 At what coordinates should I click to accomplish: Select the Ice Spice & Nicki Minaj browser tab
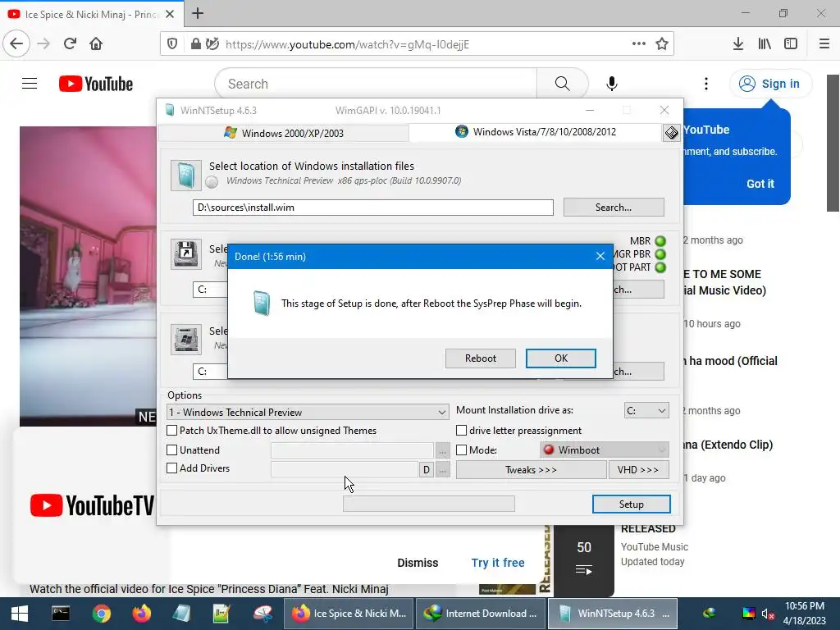coord(91,14)
